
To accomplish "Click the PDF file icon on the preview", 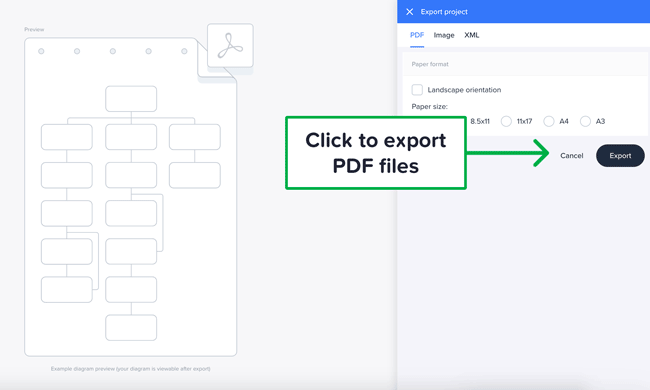I will 230,46.
